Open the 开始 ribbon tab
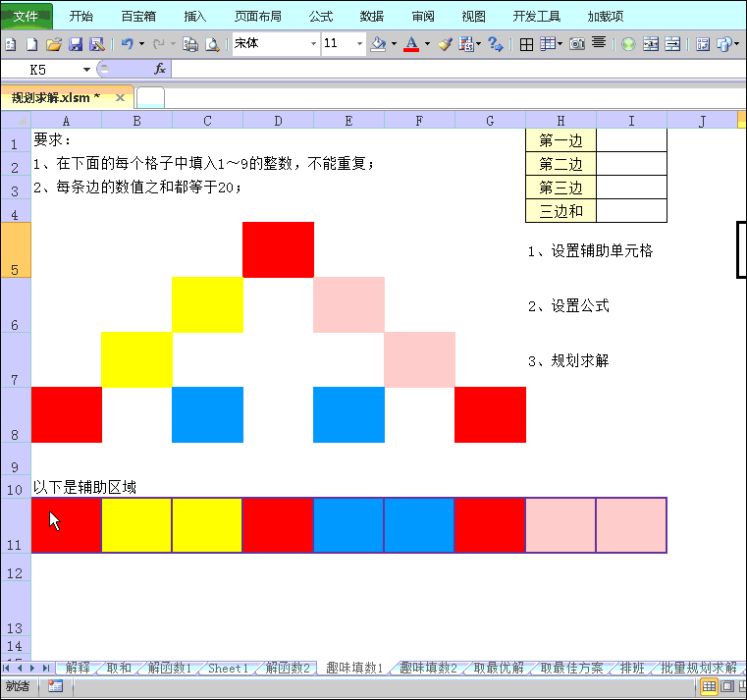Screen dimensions: 747x700 tap(81, 17)
